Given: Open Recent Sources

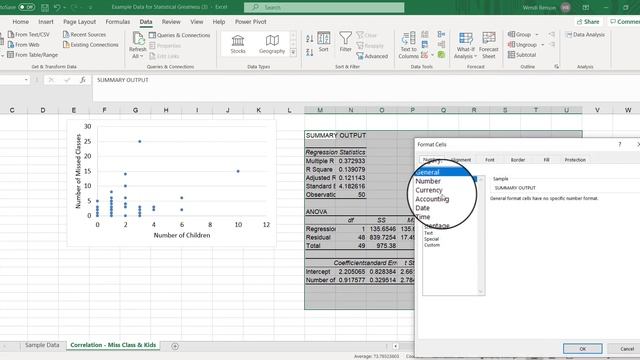Looking at the screenshot, I should pos(84,35).
